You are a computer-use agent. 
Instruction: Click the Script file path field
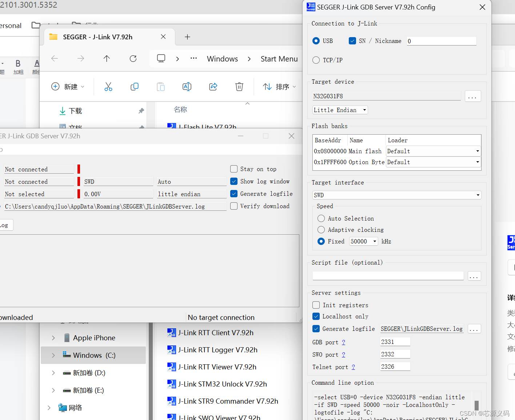coord(388,276)
